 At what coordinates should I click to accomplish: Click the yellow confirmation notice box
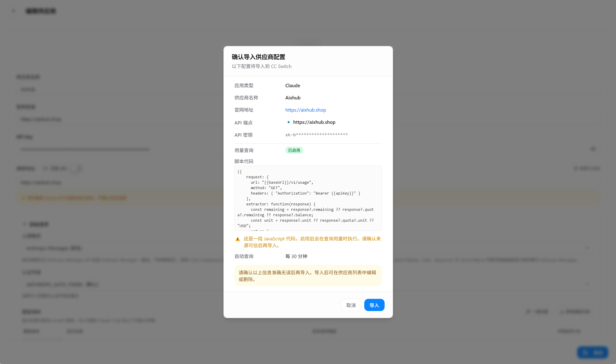pos(308,276)
